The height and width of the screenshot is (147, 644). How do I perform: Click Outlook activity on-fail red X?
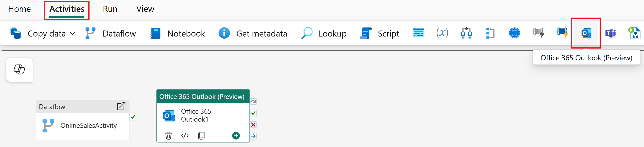pyautogui.click(x=253, y=125)
